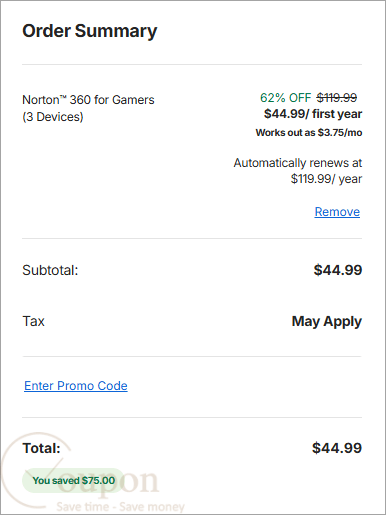Screen dimensions: 386x515
Task: Click the May Apply tax value
Action: 327,322
